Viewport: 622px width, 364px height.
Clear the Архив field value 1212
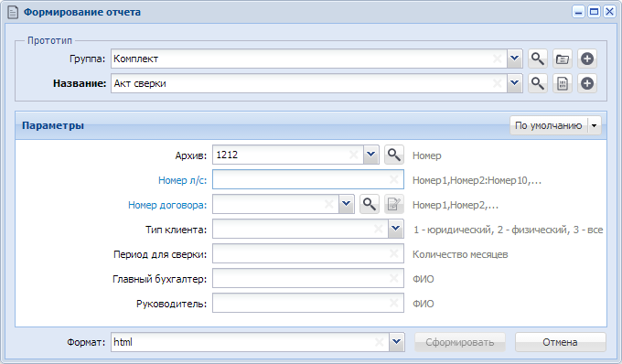[x=353, y=155]
